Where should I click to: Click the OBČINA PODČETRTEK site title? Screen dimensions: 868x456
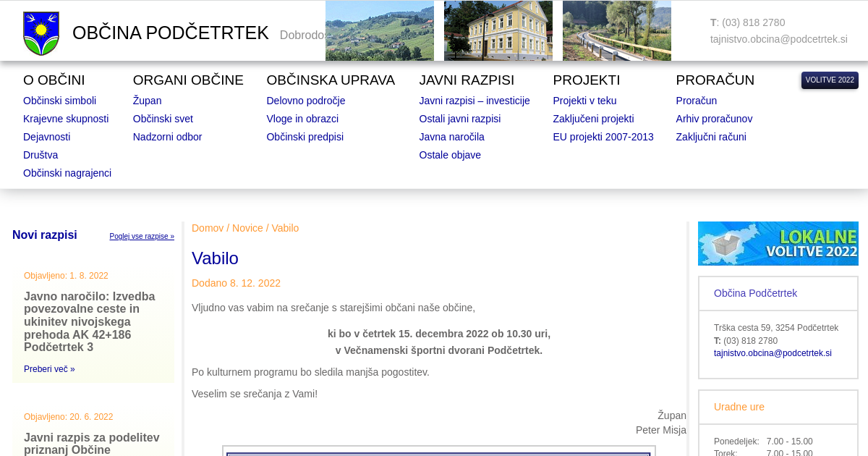click(x=171, y=33)
